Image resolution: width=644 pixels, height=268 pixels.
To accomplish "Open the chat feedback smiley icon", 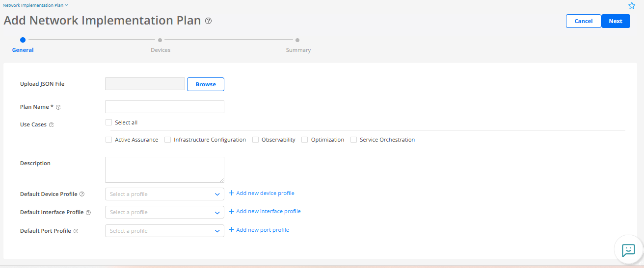I will tap(628, 250).
